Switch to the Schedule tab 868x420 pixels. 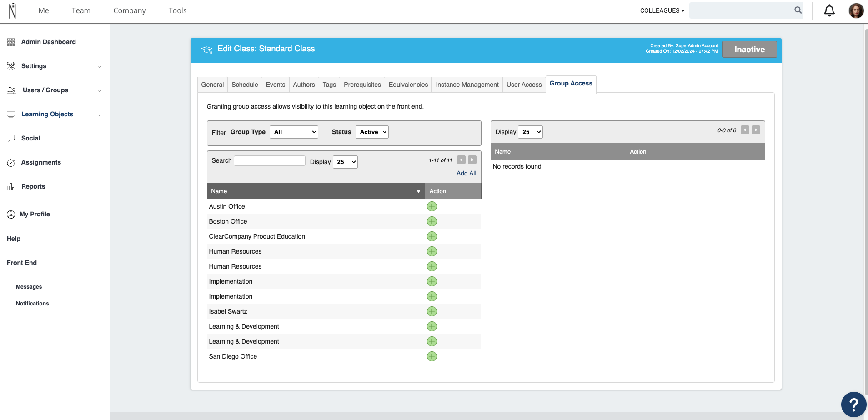tap(245, 85)
